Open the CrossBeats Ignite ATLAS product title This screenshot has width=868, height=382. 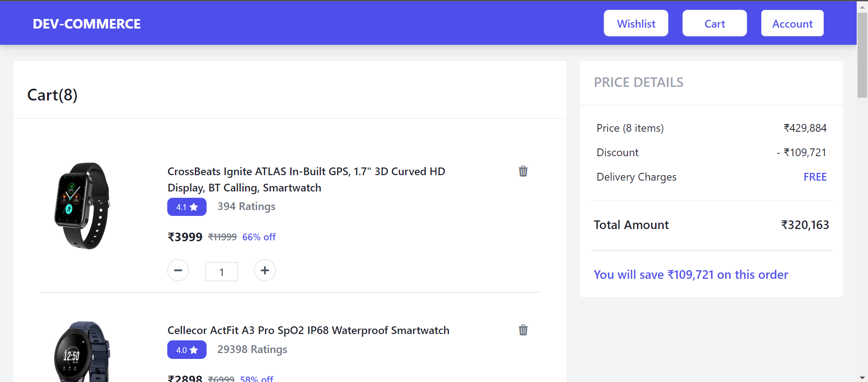tap(306, 180)
